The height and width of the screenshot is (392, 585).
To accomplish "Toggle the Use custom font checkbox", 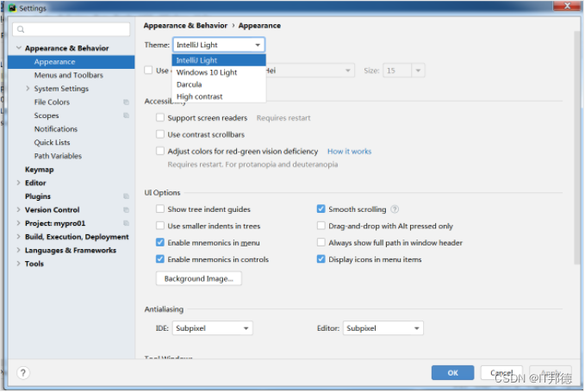I will 148,71.
